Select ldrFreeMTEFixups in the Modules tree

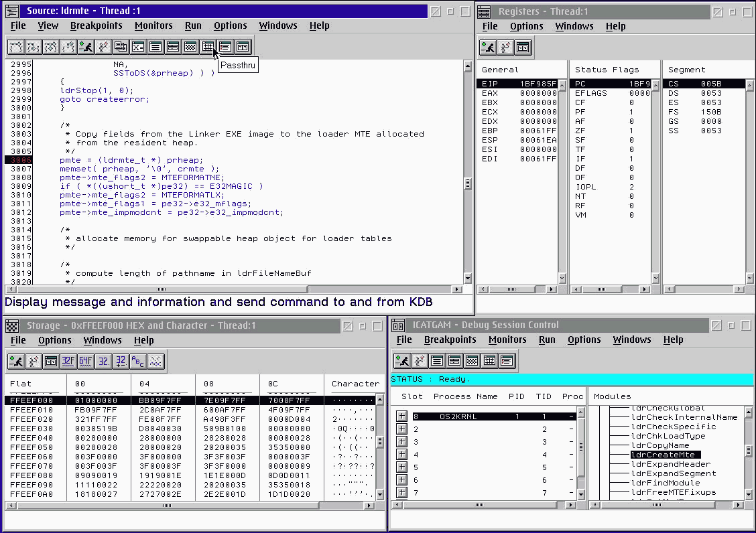[674, 492]
